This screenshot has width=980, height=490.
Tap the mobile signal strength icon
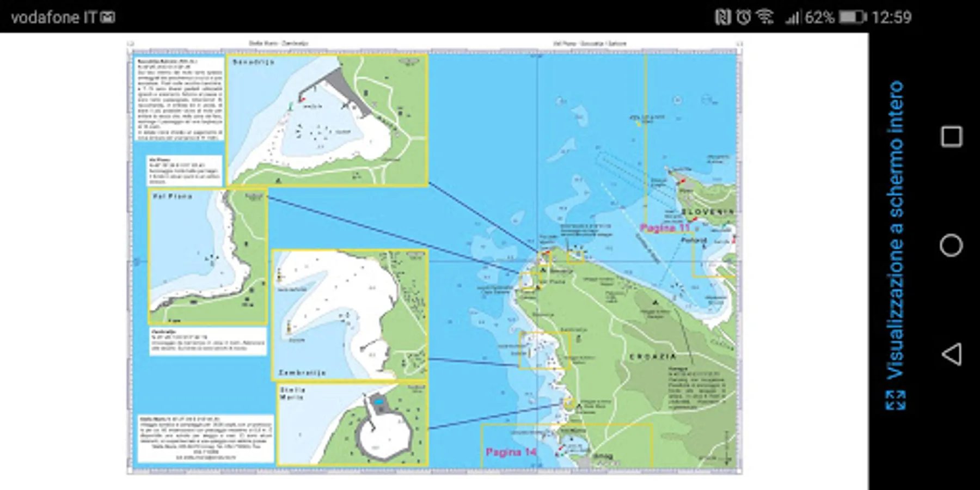792,18
